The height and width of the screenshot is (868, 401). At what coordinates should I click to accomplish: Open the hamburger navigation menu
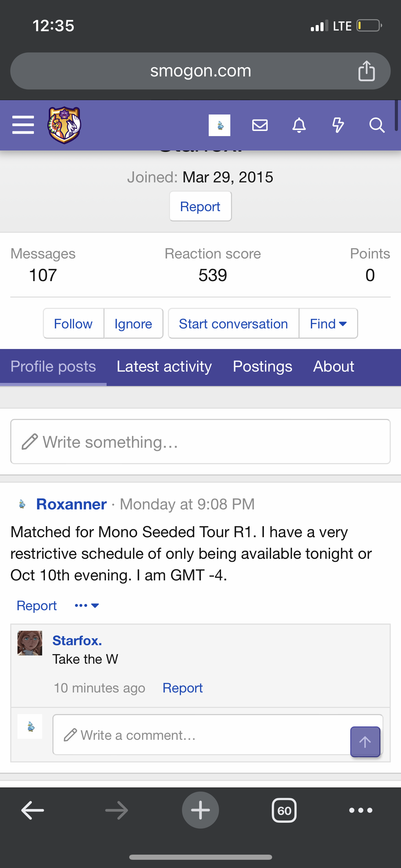coord(23,125)
